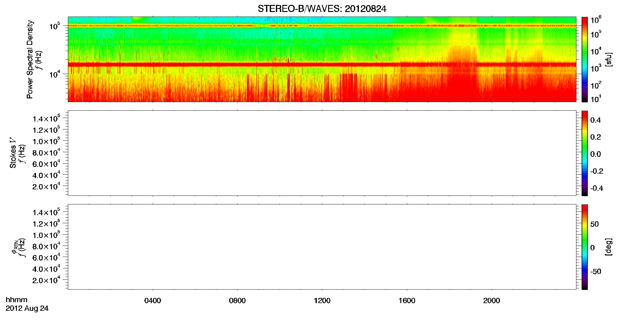Click the hhmm time format label
644x332 pixels.
pos(17,300)
